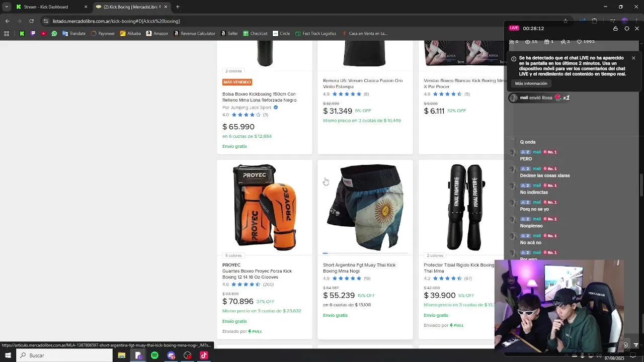The width and height of the screenshot is (644, 362).
Task: Open TikTok Live Studio from taskbar
Action: pyautogui.click(x=204, y=355)
